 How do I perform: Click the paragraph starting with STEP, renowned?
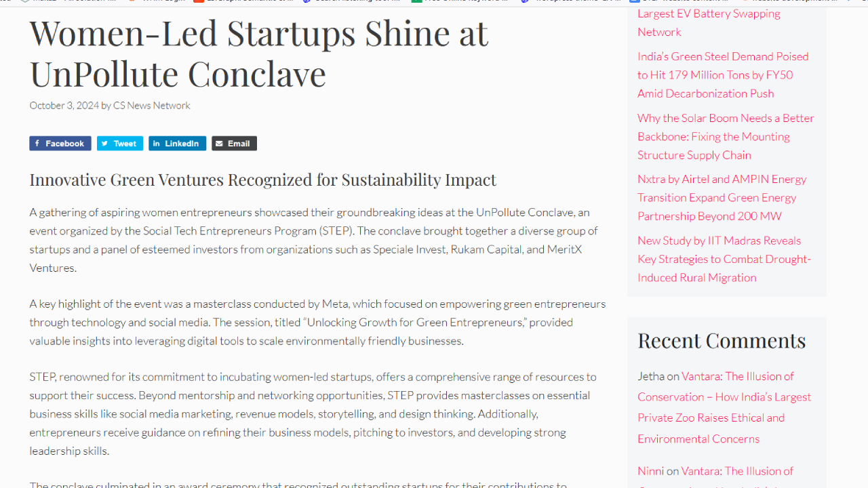313,413
